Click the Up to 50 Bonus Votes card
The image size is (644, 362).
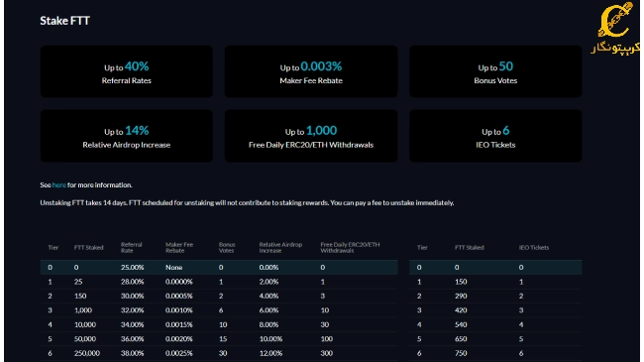click(x=495, y=71)
